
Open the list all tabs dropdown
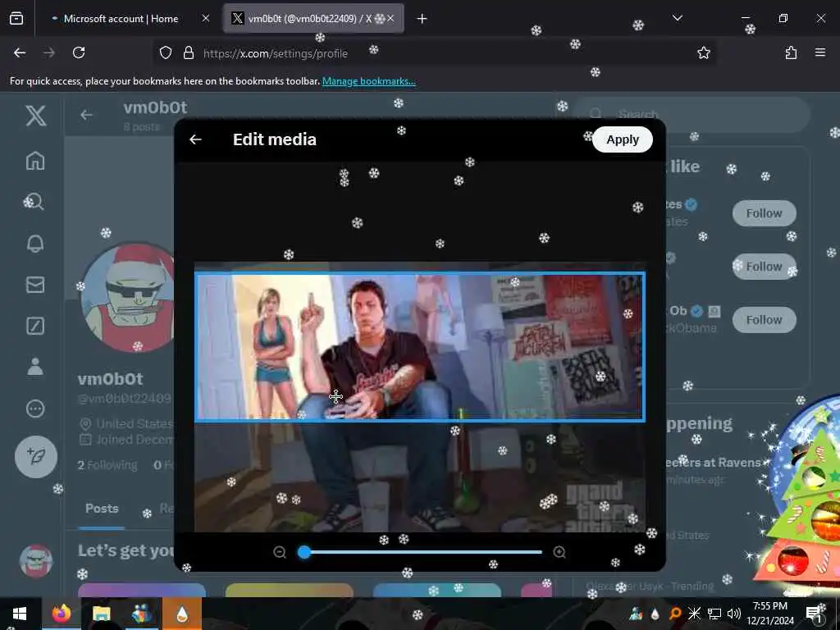[677, 18]
